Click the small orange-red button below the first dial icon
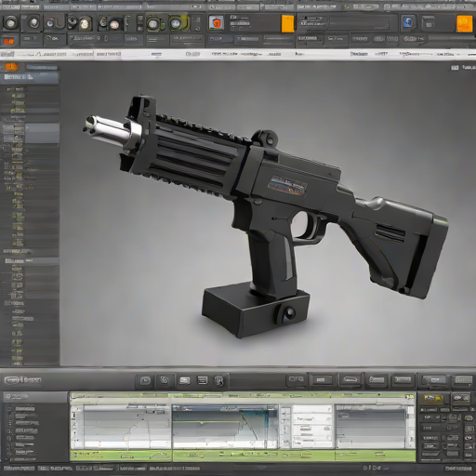 pos(9,41)
